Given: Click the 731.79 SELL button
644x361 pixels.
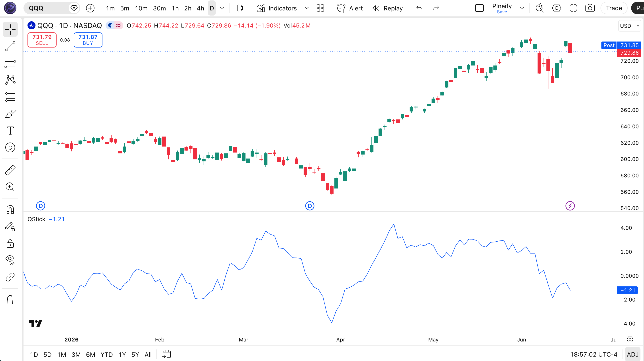Looking at the screenshot, I should [x=42, y=40].
